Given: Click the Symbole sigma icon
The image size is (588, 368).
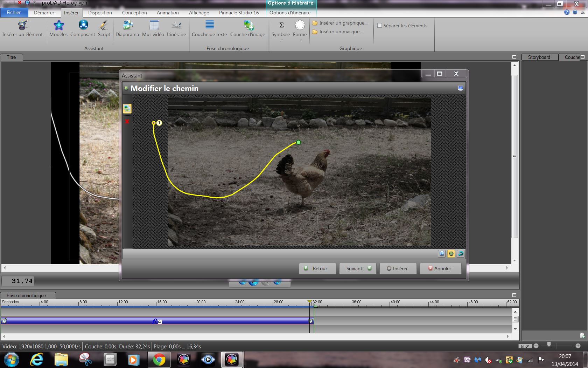Looking at the screenshot, I should point(281,25).
